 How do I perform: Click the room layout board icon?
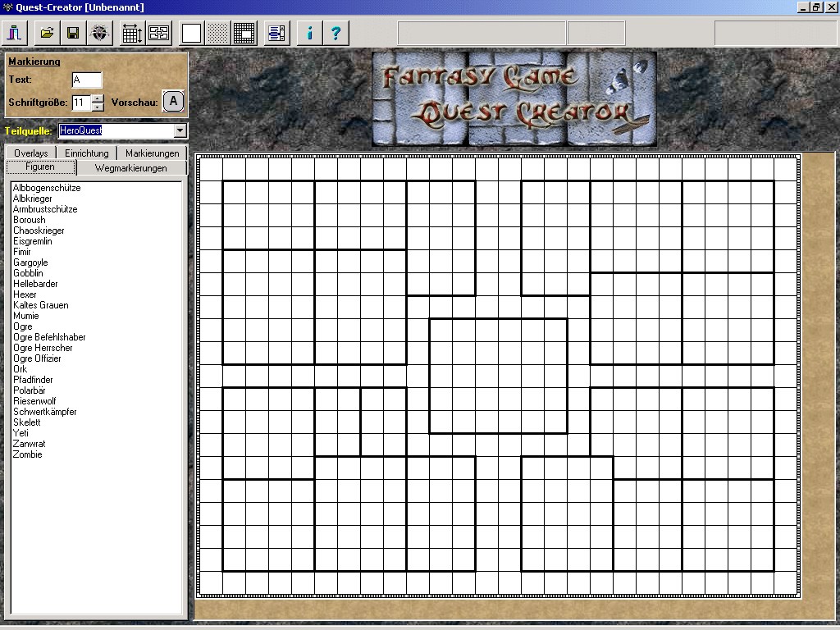point(159,33)
